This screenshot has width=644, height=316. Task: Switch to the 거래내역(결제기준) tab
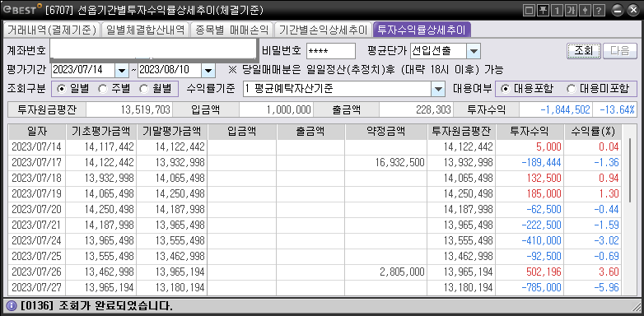[51, 30]
